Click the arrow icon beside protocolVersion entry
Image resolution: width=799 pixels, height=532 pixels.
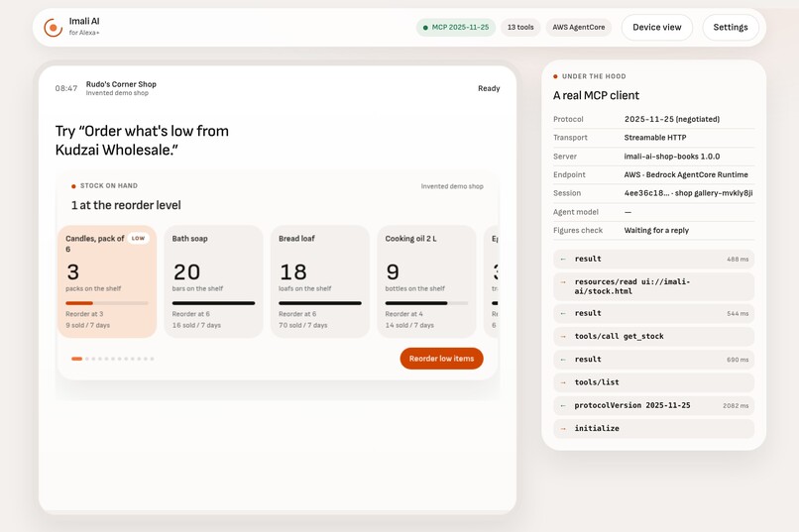pos(563,406)
